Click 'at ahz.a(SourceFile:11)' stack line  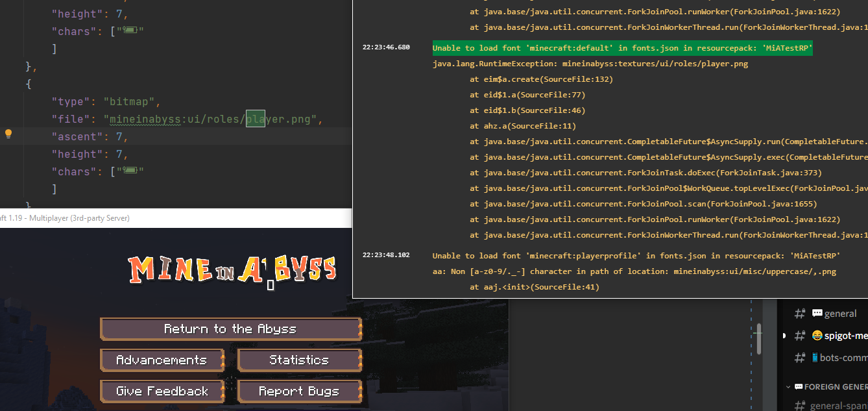pyautogui.click(x=523, y=126)
